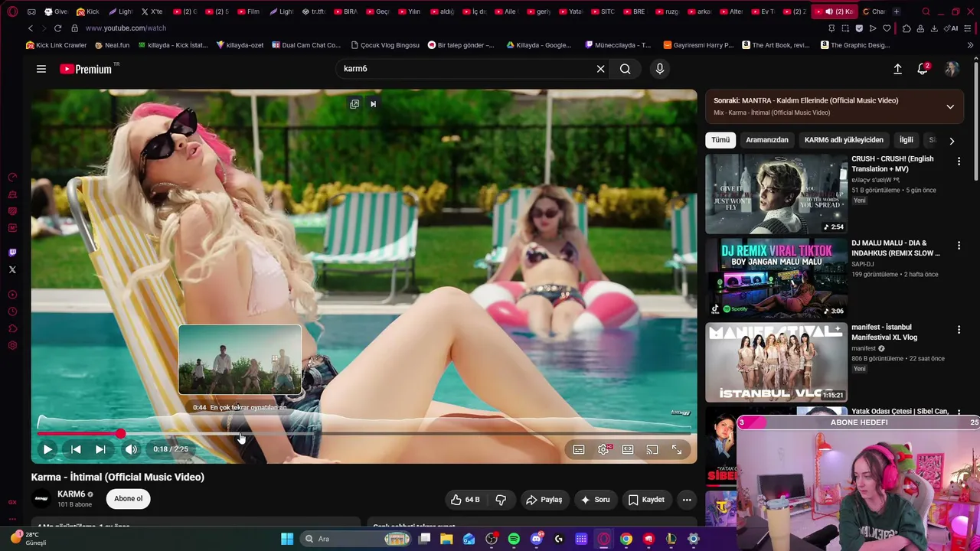Open the Soru ask button
980x551 pixels.
point(596,500)
